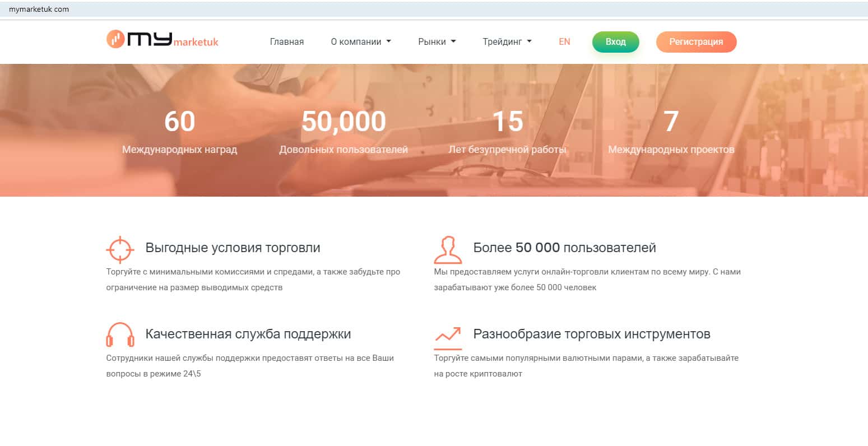Click heading Выгодные условия торговли
868x446 pixels.
[x=233, y=248]
